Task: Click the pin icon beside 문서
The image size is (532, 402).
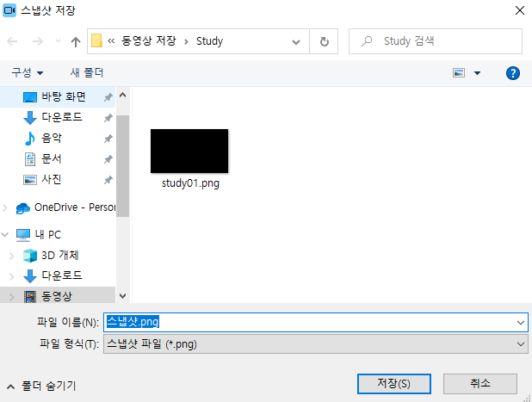Action: tap(108, 159)
